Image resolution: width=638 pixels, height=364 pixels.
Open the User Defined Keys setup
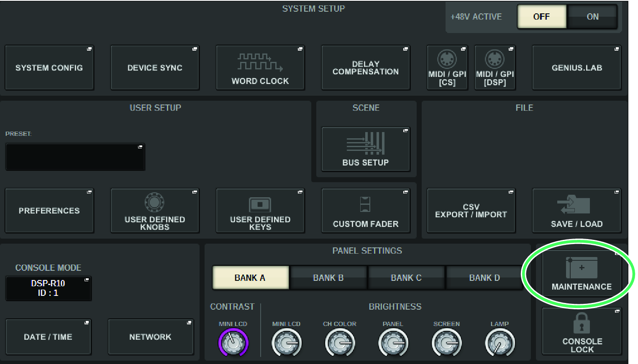[x=260, y=210]
